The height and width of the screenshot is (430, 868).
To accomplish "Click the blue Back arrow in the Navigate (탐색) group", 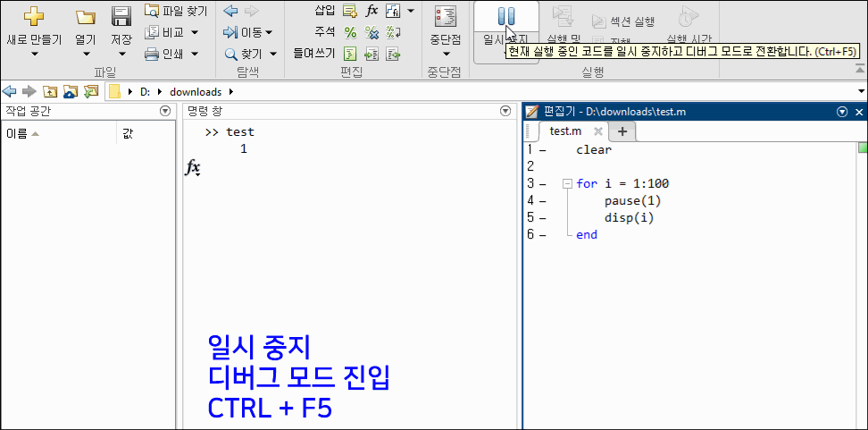I will point(230,11).
